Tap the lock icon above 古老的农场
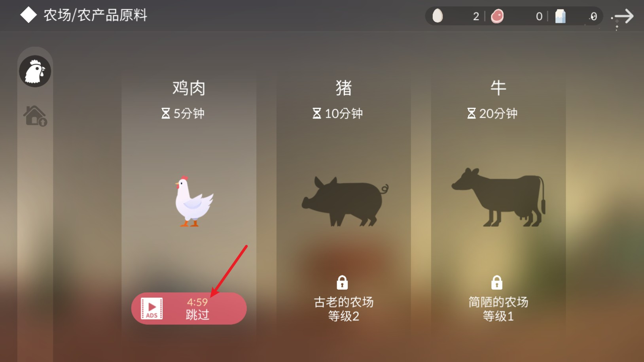The width and height of the screenshot is (644, 362). (342, 283)
